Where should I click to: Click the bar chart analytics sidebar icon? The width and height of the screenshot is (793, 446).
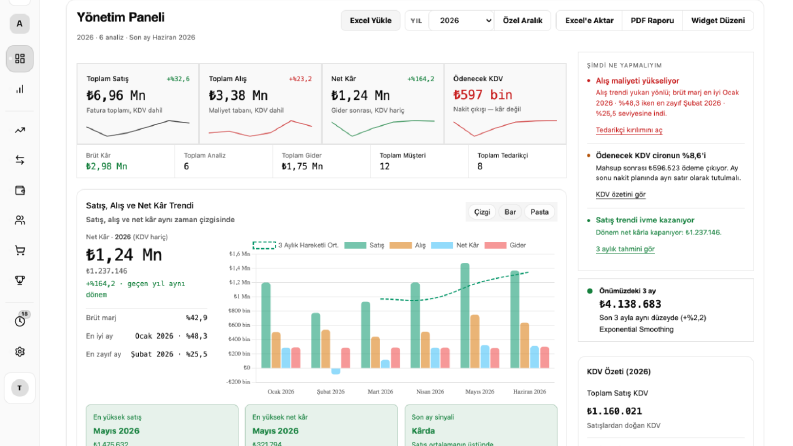coord(20,90)
